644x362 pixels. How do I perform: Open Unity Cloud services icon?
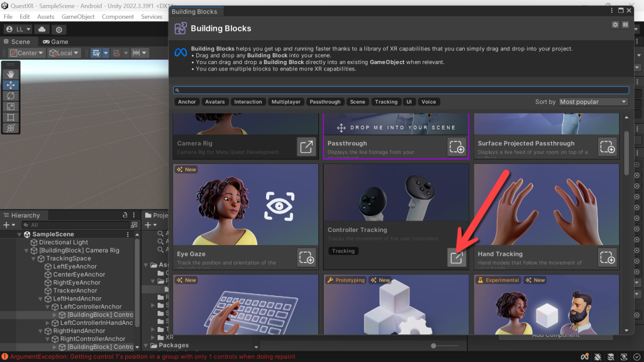pyautogui.click(x=42, y=29)
